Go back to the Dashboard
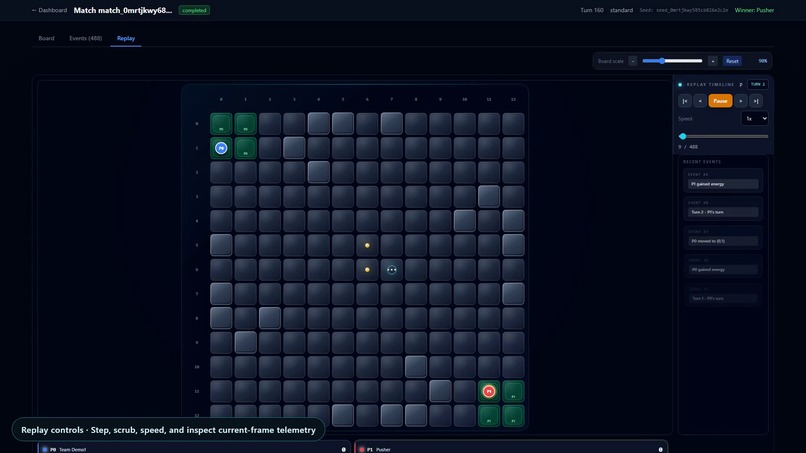 [49, 10]
